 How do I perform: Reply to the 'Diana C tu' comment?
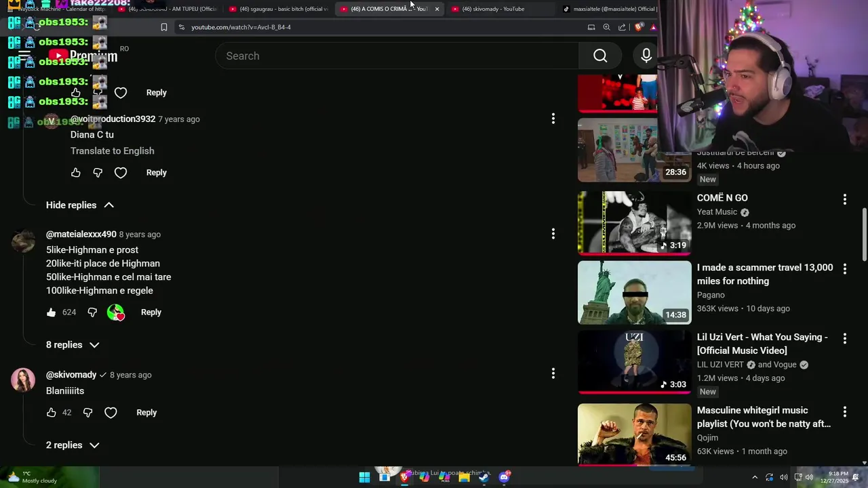point(156,173)
